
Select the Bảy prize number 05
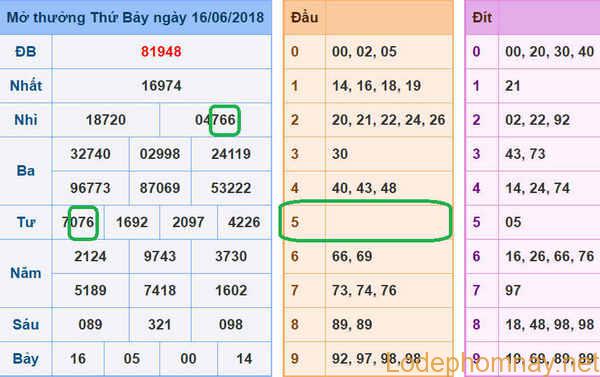click(132, 359)
